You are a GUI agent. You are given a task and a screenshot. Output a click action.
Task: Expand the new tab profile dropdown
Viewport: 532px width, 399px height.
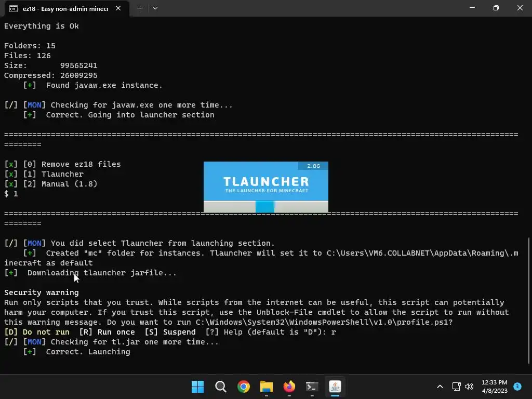pyautogui.click(x=155, y=8)
